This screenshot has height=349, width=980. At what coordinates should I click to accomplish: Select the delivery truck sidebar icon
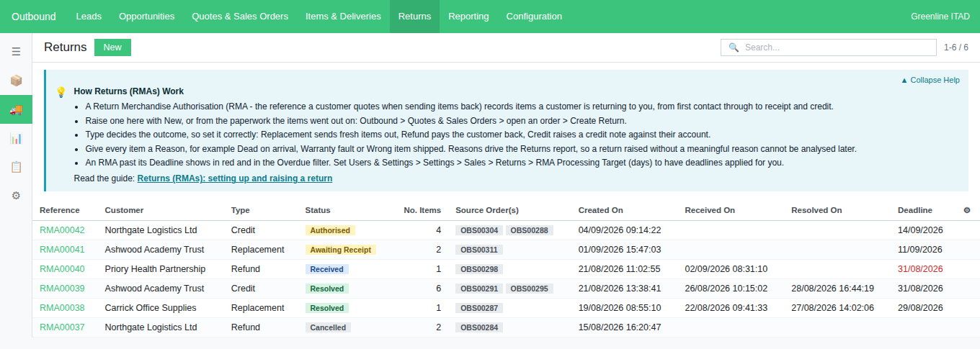coord(16,109)
